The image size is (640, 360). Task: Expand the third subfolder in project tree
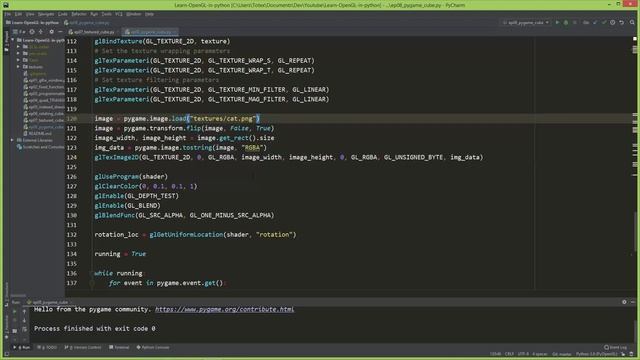[18, 60]
